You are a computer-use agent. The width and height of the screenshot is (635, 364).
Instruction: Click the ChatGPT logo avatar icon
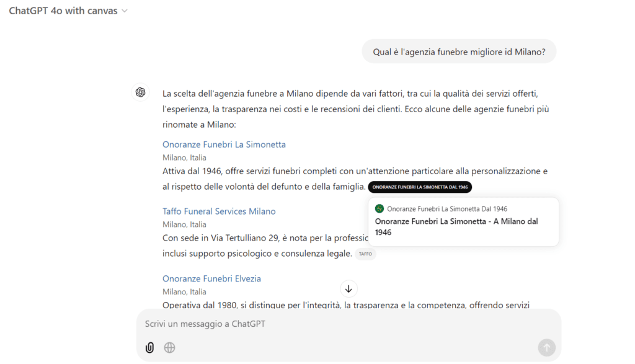pos(141,92)
